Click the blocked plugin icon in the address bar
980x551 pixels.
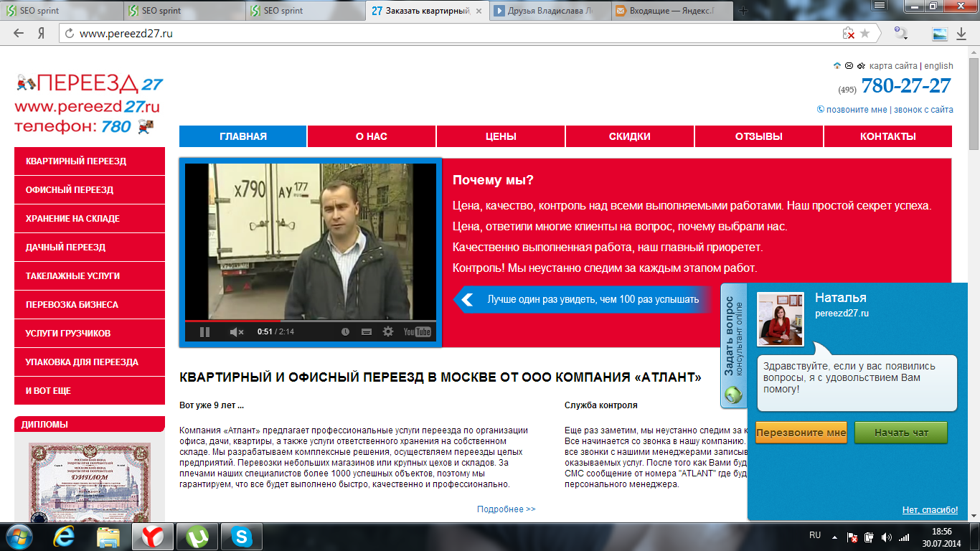(849, 33)
